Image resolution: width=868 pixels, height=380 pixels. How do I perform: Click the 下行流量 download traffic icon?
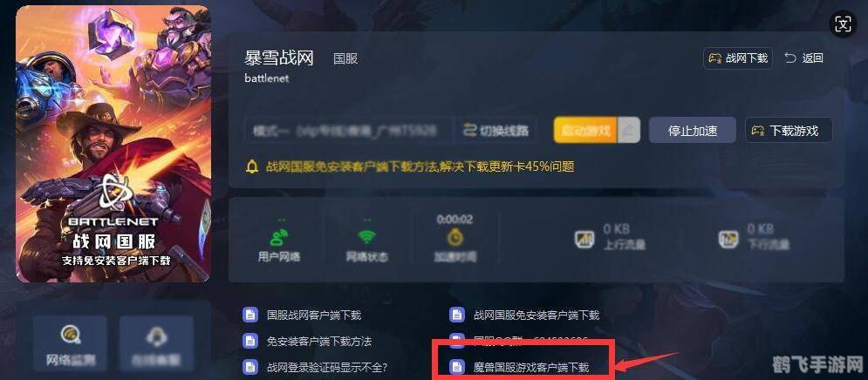[x=728, y=239]
